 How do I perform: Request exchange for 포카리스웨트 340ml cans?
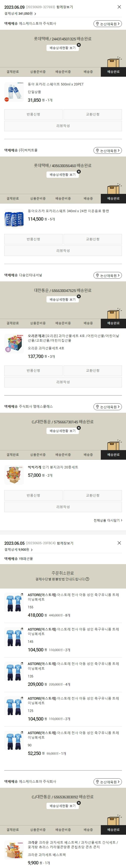pyautogui.click(x=93, y=239)
